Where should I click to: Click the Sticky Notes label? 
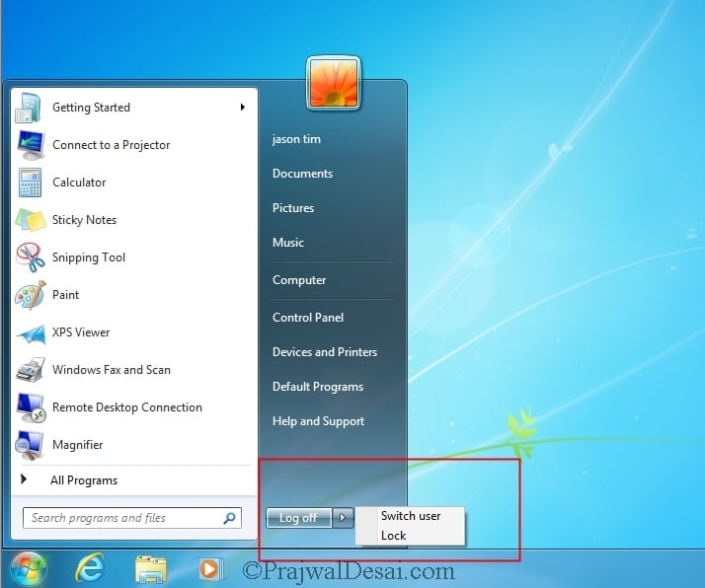click(x=84, y=220)
